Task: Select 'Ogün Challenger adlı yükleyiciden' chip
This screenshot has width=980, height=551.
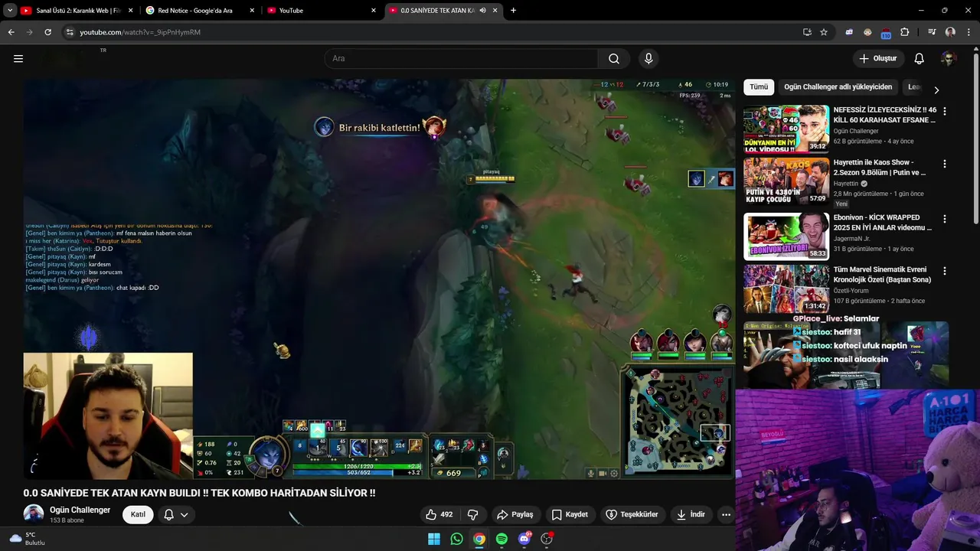Action: 838,87
